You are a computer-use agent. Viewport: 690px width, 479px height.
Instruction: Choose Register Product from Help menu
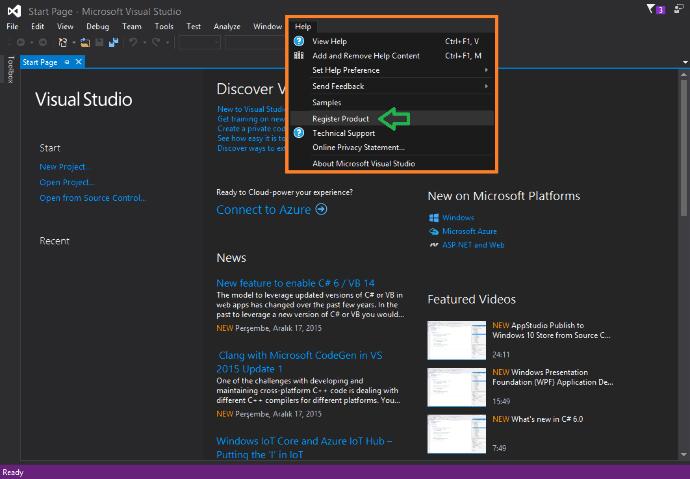392,118
